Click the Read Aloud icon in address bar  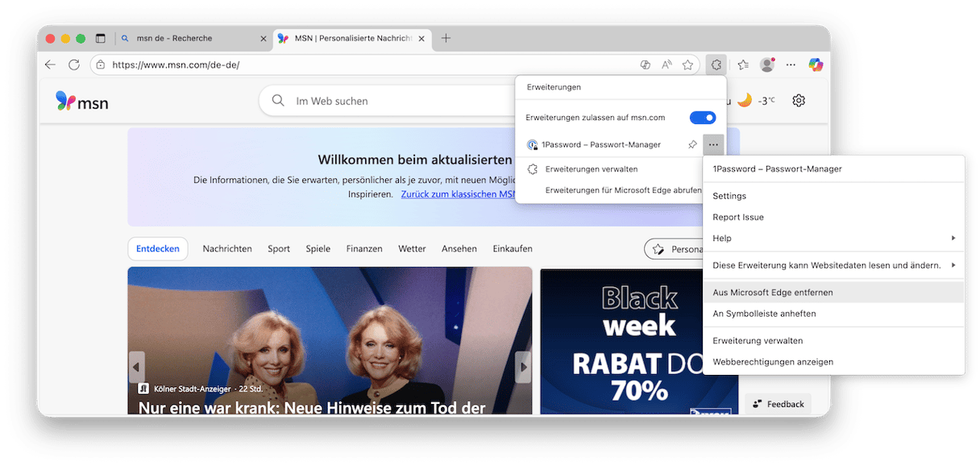666,64
